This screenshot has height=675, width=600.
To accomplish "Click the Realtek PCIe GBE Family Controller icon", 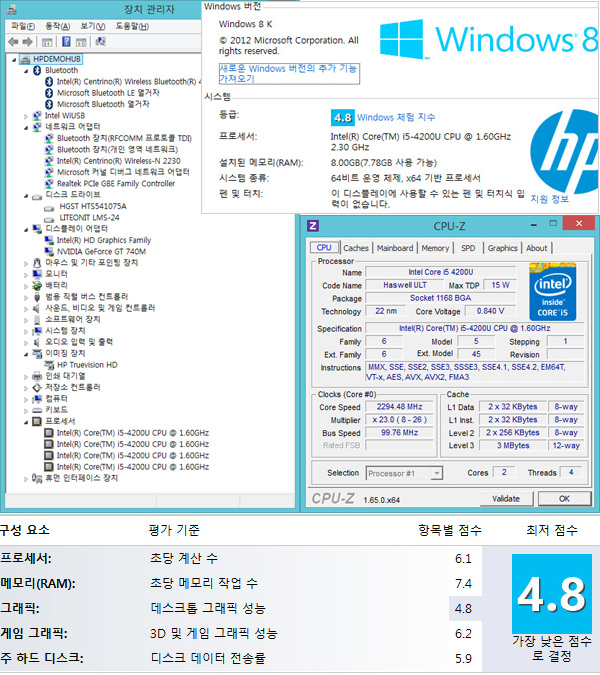I will click(x=49, y=183).
